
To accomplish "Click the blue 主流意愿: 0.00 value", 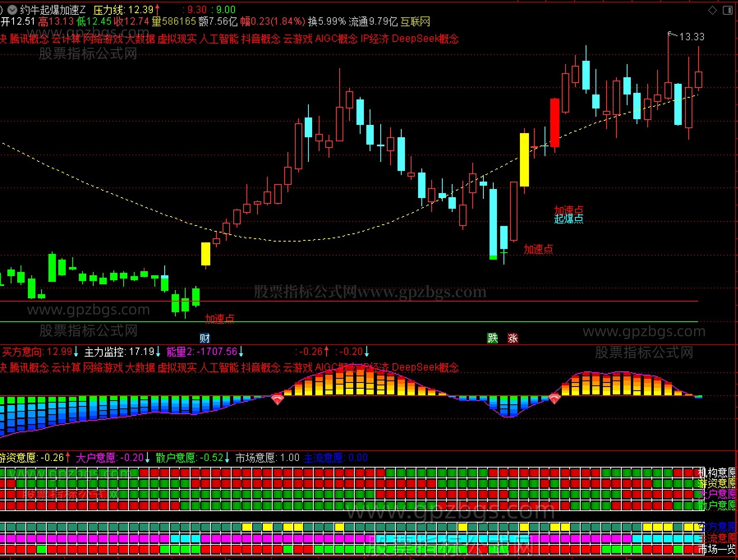I will tap(336, 458).
